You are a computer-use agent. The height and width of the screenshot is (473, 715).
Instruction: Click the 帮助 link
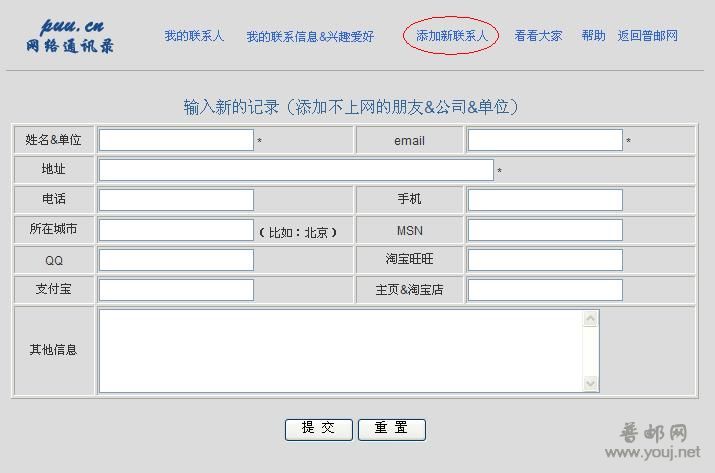click(593, 36)
